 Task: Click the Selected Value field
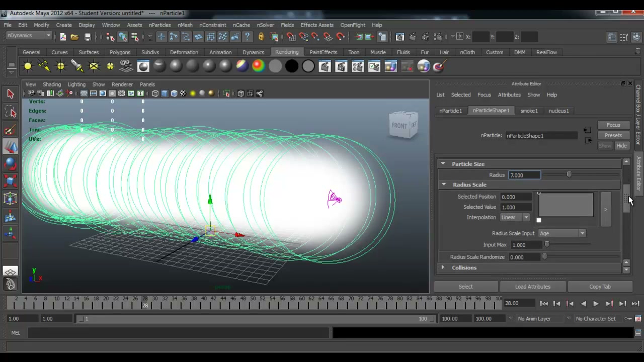point(516,207)
